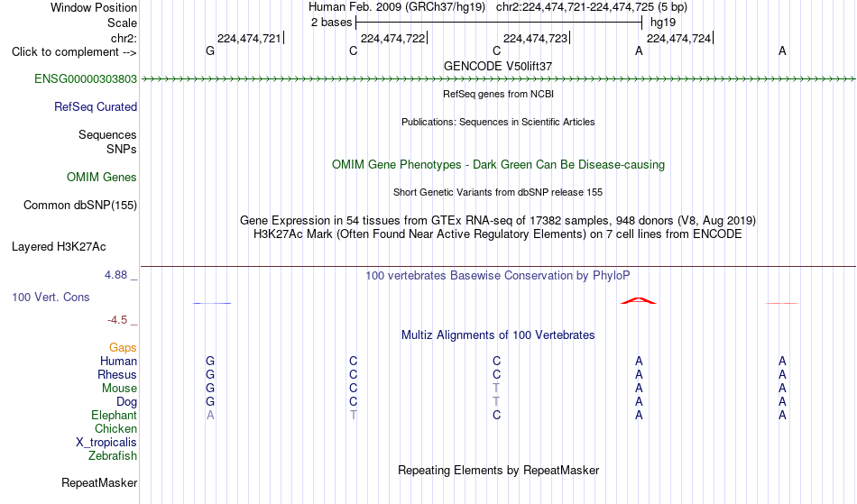This screenshot has height=504, width=857.
Task: Select the Rhesus species label
Action: 117,375
